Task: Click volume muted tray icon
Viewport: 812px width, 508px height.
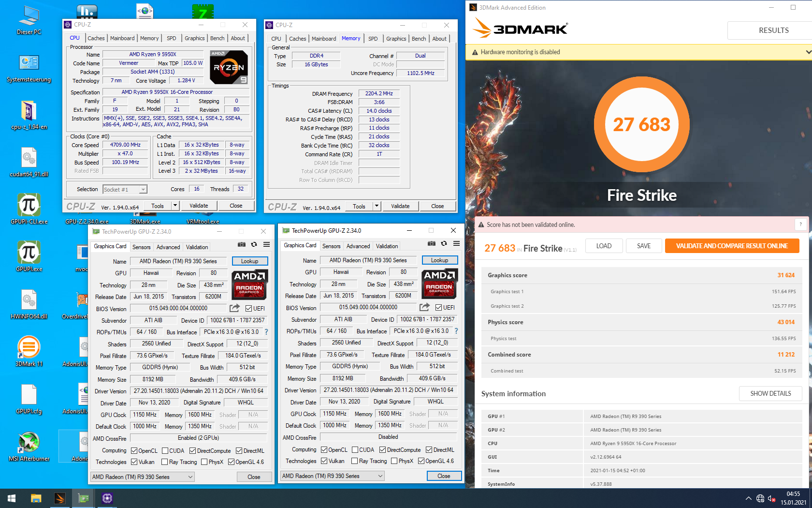Action: tap(771, 498)
